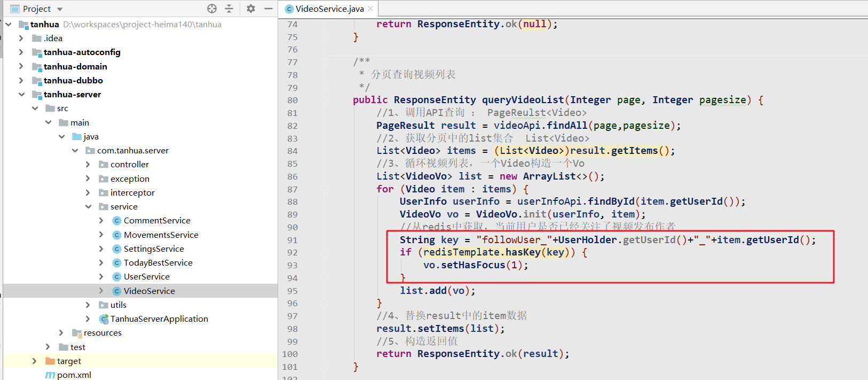
Task: Select the SettingsService class icon
Action: pyautogui.click(x=117, y=249)
